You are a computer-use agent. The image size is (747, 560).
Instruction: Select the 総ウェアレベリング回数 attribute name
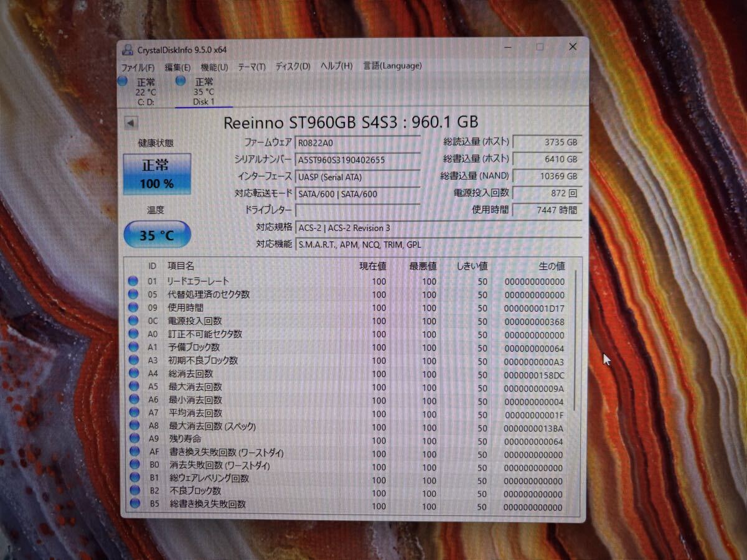click(x=210, y=478)
